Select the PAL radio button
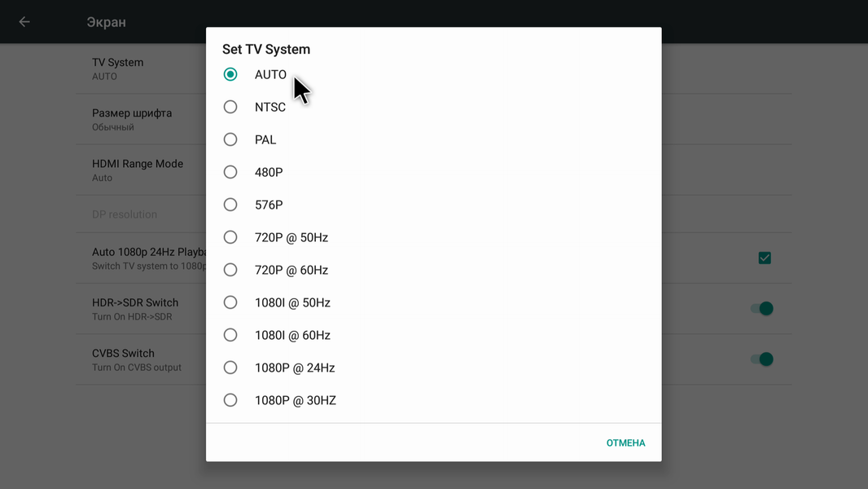Viewport: 868px width, 489px height. [x=230, y=139]
